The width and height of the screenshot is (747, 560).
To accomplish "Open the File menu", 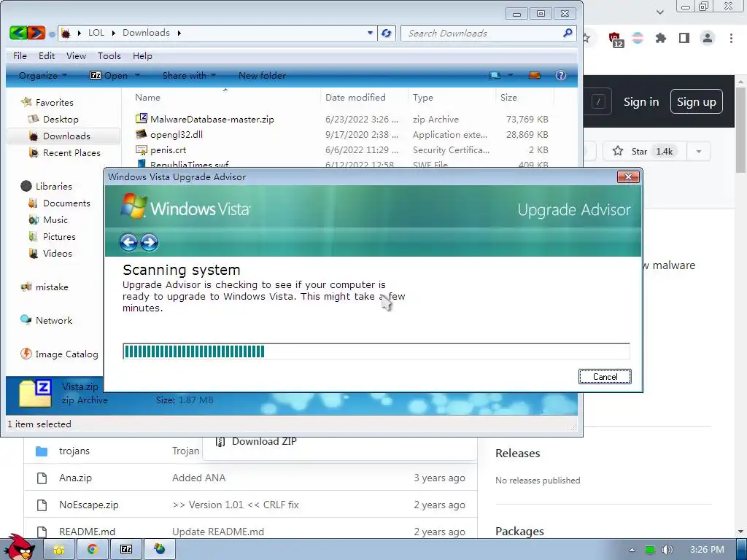I will click(x=20, y=55).
